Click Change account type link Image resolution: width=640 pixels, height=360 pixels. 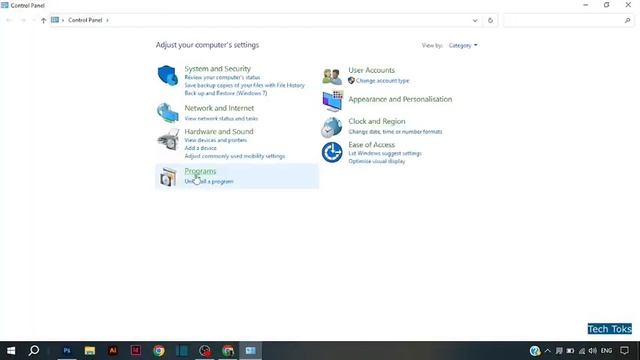pos(382,80)
